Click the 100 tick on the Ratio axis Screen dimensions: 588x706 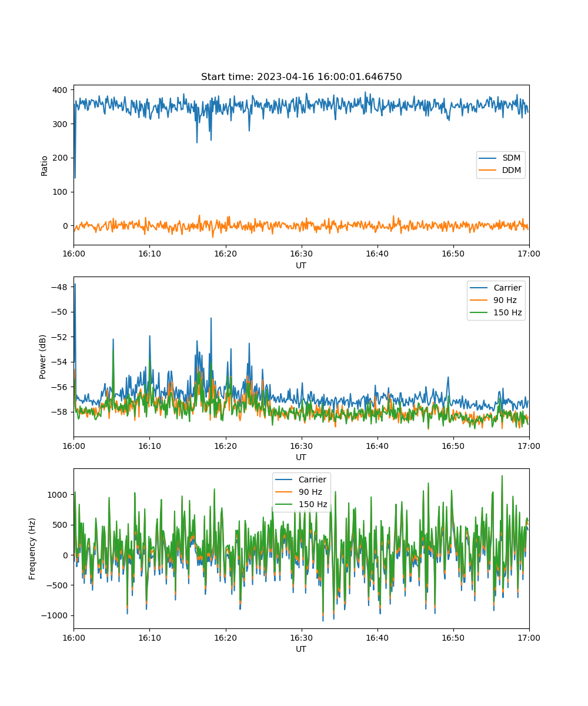61,192
